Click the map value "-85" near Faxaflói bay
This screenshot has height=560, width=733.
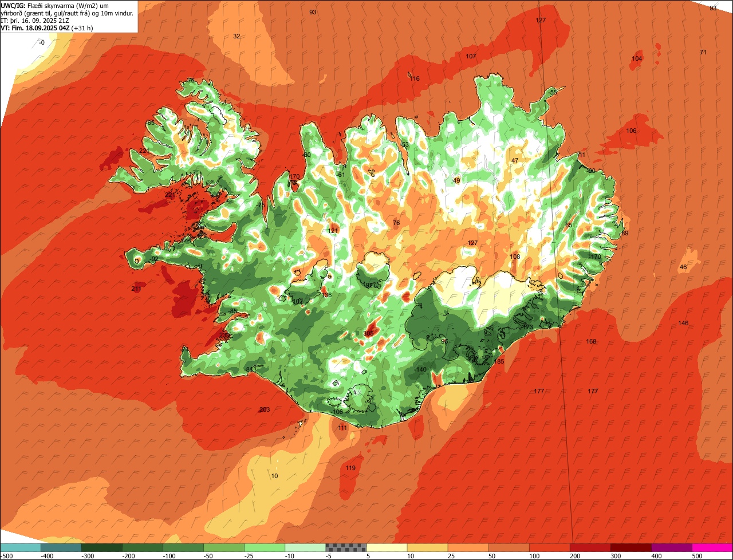tap(232, 311)
